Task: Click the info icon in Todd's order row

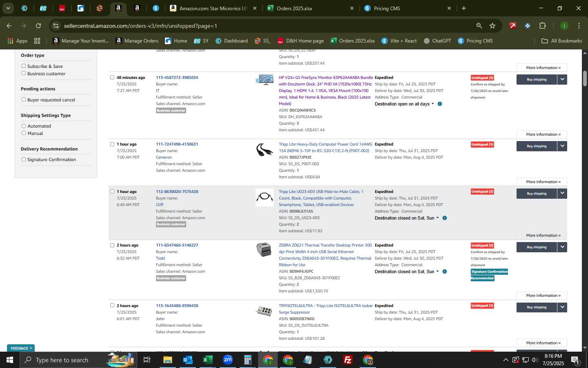Action: tap(445, 272)
